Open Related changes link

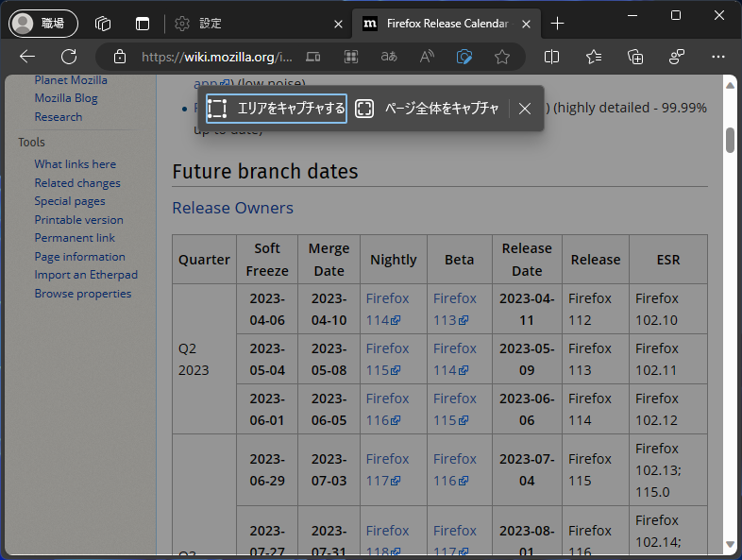coord(77,182)
